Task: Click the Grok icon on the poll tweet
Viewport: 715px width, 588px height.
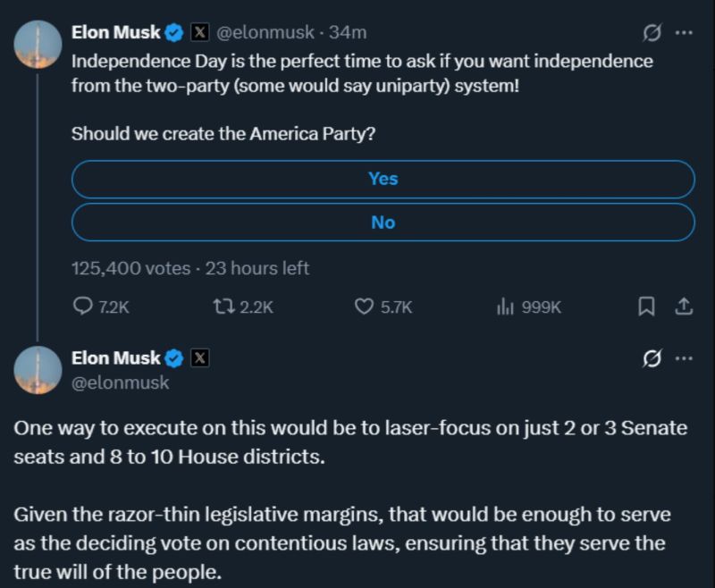Action: click(652, 33)
